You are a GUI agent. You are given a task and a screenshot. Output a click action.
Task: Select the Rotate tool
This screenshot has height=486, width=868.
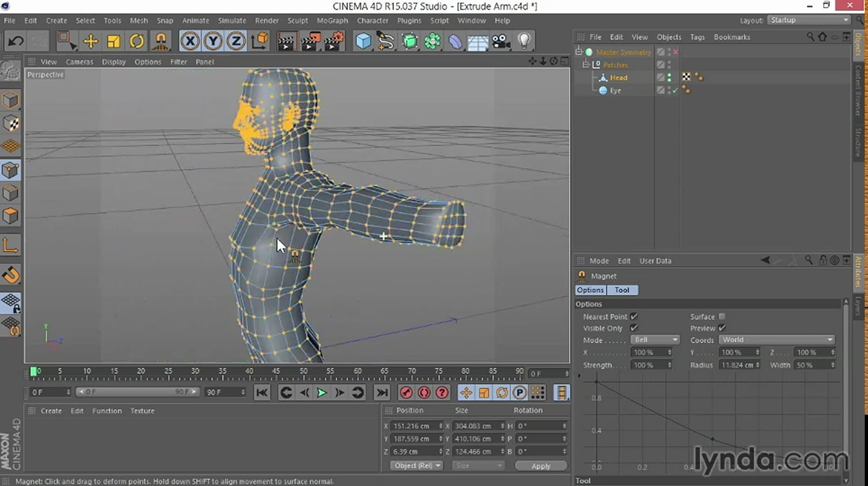click(x=137, y=41)
